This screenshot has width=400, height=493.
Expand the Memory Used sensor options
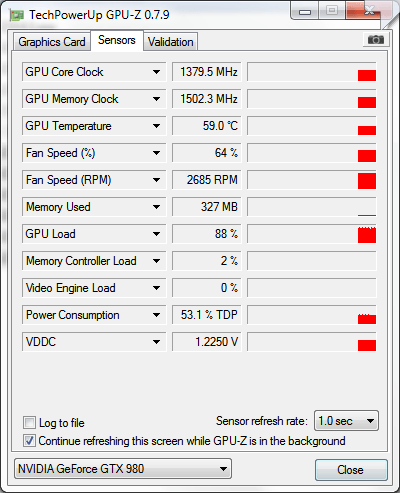156,207
